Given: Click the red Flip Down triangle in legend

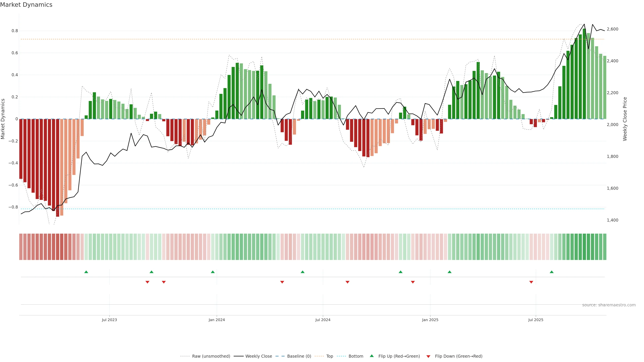Looking at the screenshot, I should tap(428, 356).
